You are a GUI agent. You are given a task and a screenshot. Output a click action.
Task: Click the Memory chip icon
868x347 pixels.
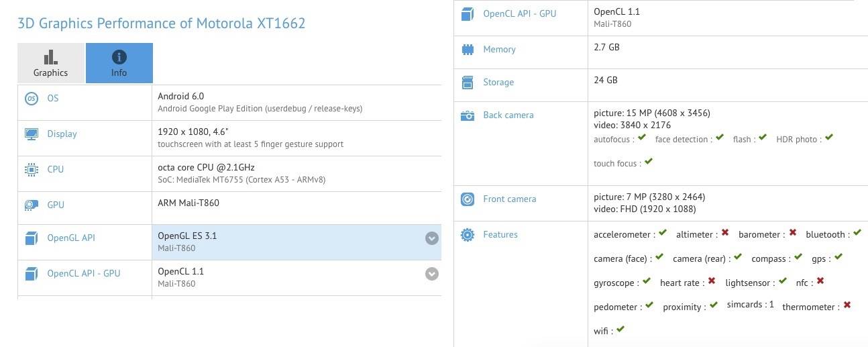tap(468, 50)
